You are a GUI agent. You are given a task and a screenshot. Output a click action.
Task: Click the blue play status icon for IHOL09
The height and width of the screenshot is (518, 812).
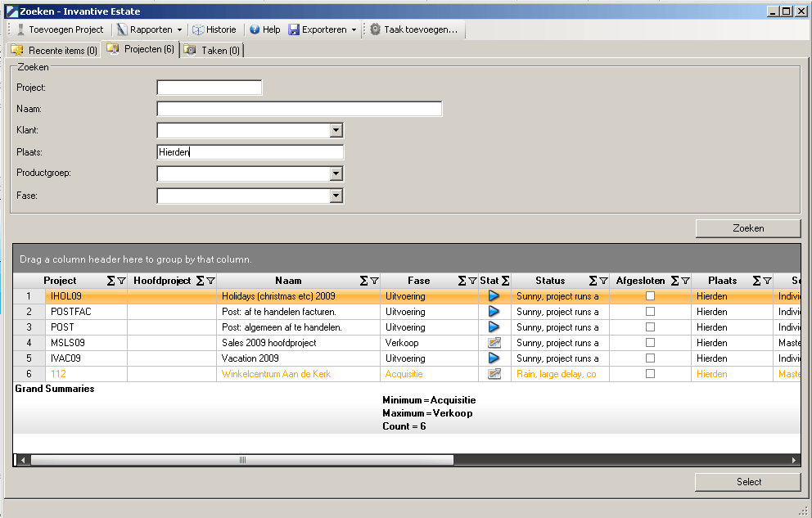[494, 296]
